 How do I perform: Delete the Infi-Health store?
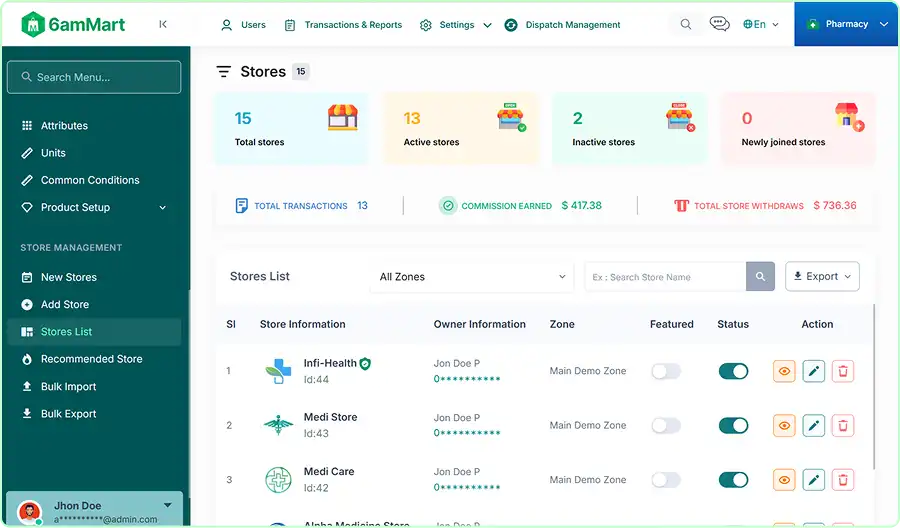[x=843, y=371]
